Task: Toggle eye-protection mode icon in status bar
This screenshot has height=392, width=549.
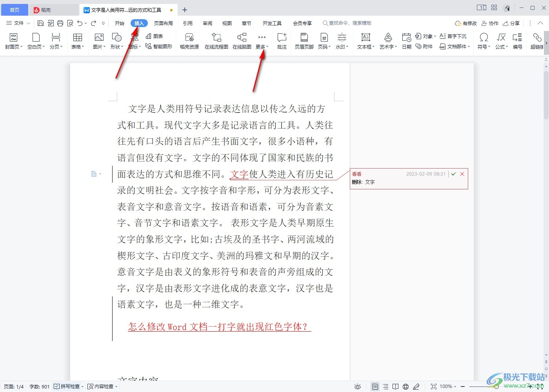Action: [358, 387]
